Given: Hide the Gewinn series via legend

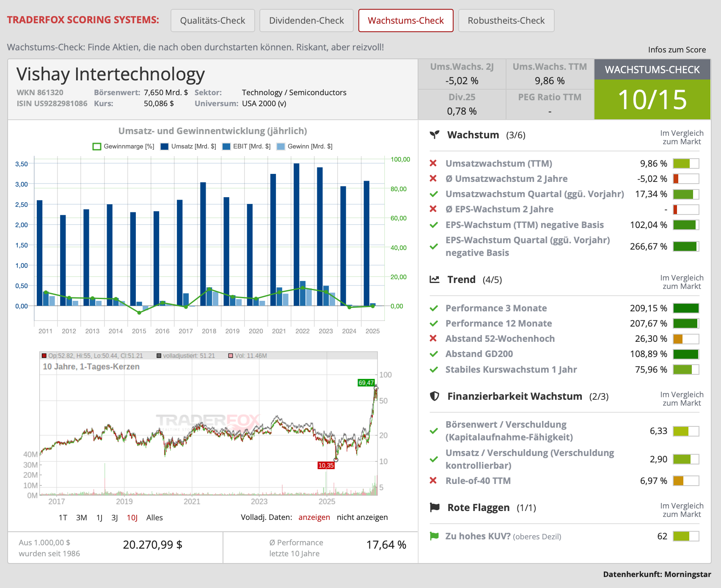Looking at the screenshot, I should (x=305, y=146).
